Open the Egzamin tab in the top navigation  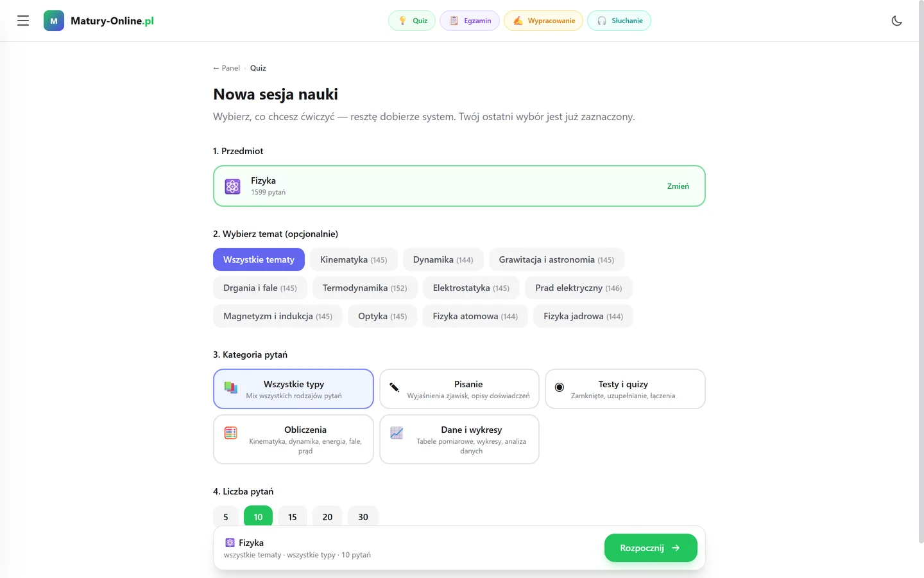[470, 21]
